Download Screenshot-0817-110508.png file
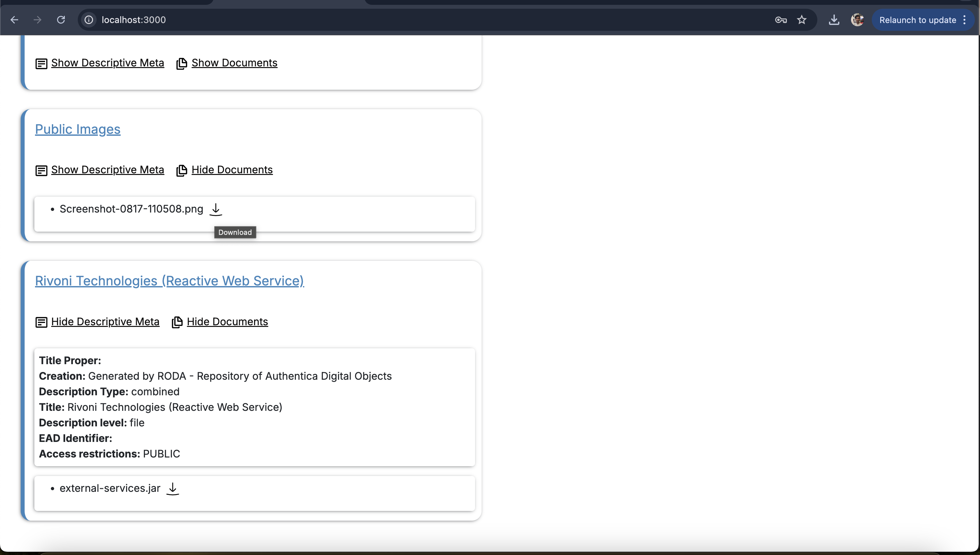The image size is (980, 555). pos(216,209)
